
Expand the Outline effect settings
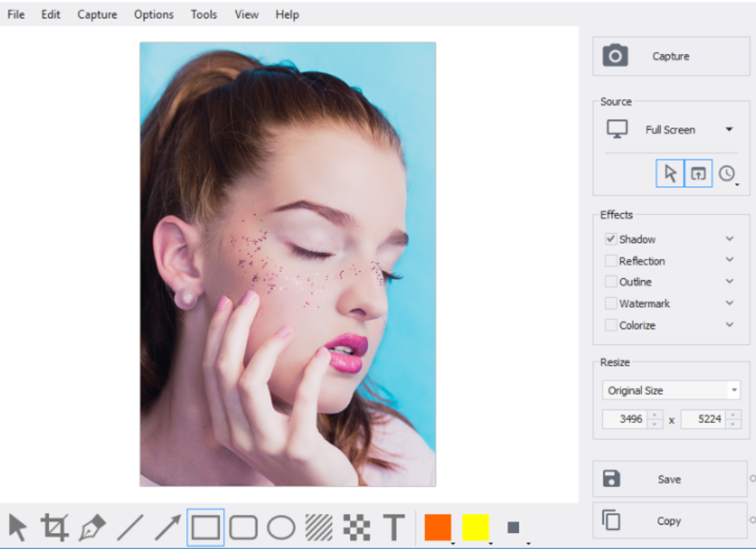click(730, 281)
